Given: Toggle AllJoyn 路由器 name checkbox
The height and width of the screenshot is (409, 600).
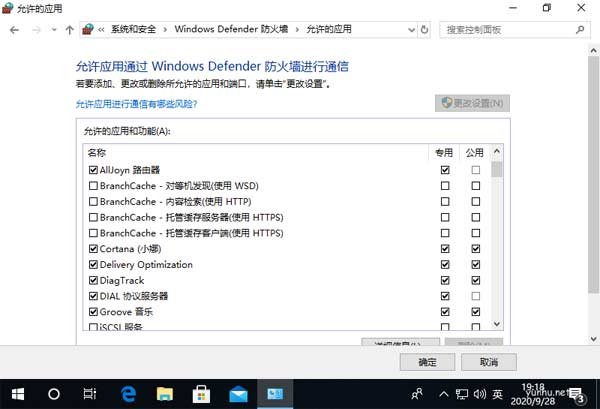Looking at the screenshot, I should tap(93, 170).
